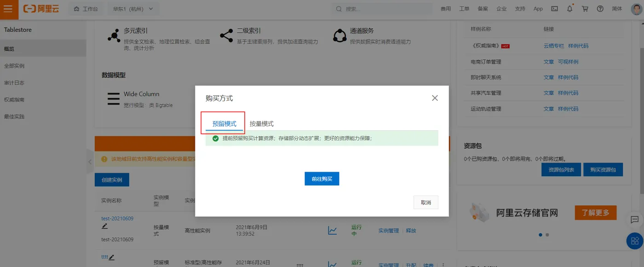Collapse the sidebar with the arrow handle
The width and height of the screenshot is (644, 267).
pos(90,162)
